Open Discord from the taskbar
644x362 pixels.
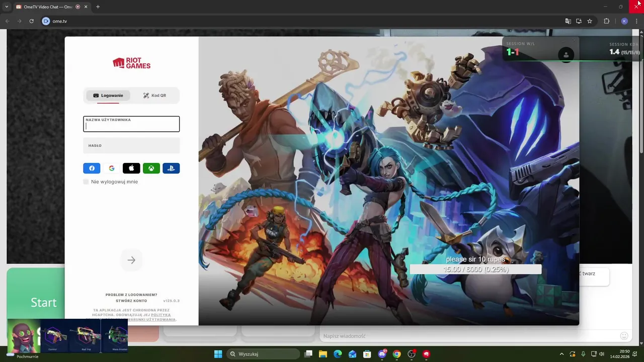click(382, 354)
